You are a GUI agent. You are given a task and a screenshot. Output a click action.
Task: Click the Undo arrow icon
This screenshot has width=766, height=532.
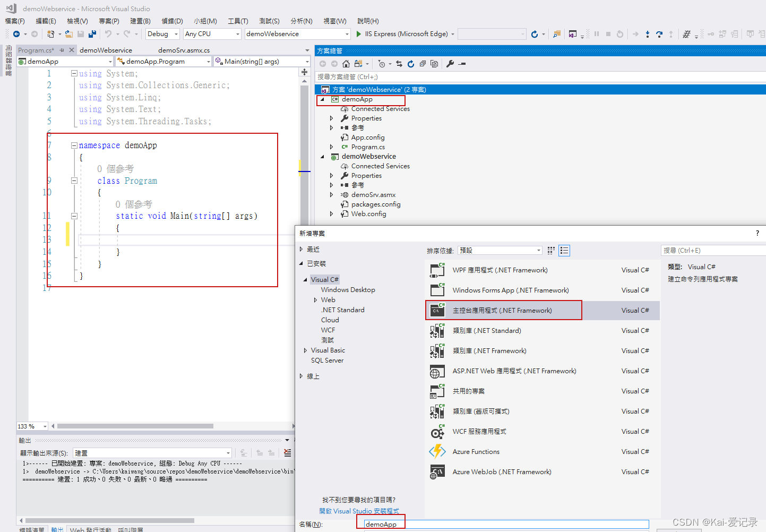coord(108,34)
